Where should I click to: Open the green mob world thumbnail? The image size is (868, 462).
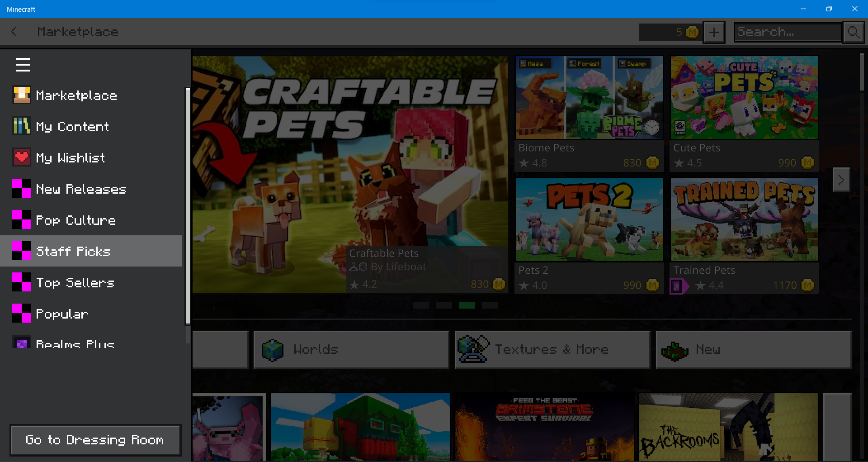point(360,428)
